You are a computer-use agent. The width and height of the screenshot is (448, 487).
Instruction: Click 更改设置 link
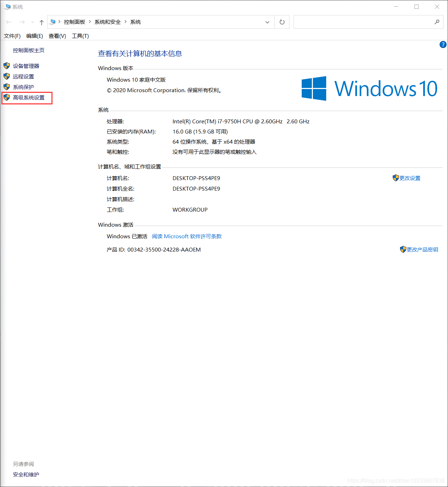(x=410, y=178)
